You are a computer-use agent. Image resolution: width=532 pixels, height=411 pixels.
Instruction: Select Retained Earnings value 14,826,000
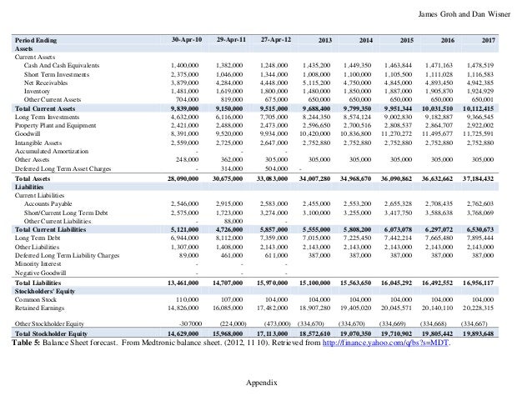[183, 308]
